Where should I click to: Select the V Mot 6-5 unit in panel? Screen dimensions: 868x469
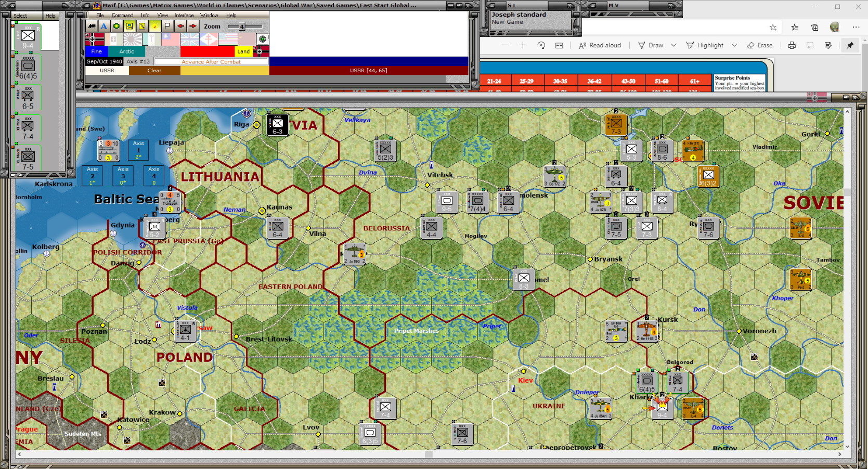(x=28, y=97)
